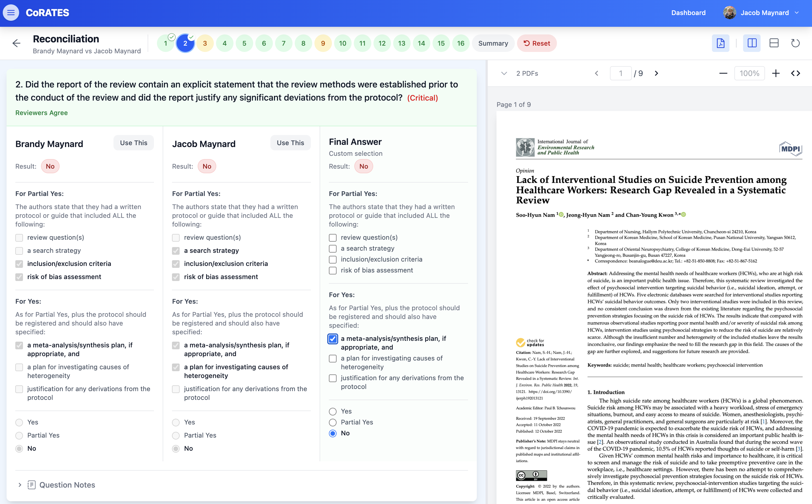The height and width of the screenshot is (504, 812).
Task: Check Final Answer justification for derivations box
Action: coord(333,378)
